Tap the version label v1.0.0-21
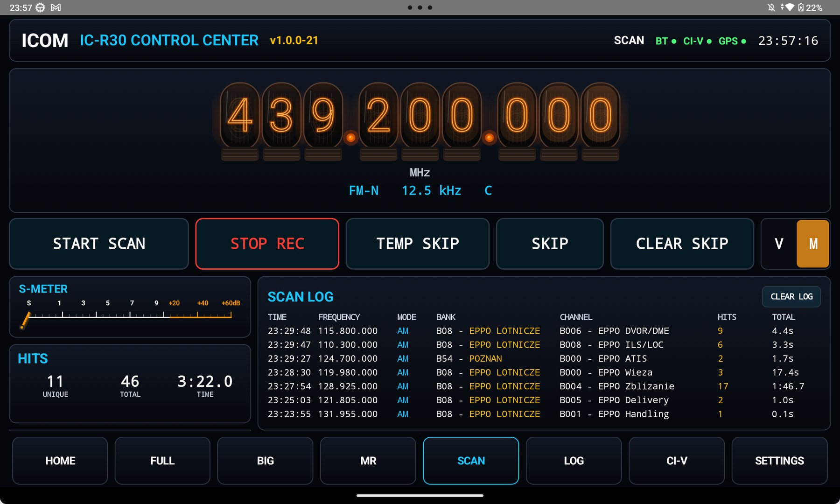 [x=294, y=41]
